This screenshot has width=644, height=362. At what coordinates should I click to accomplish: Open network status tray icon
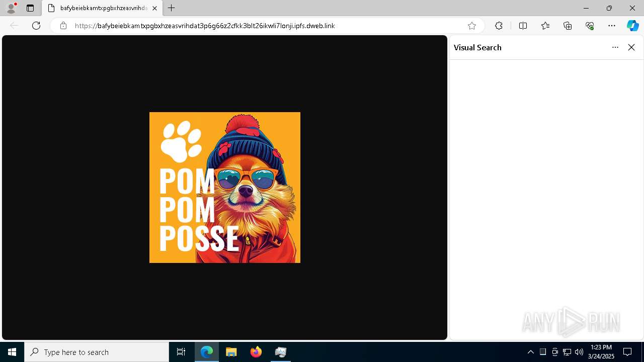point(567,352)
